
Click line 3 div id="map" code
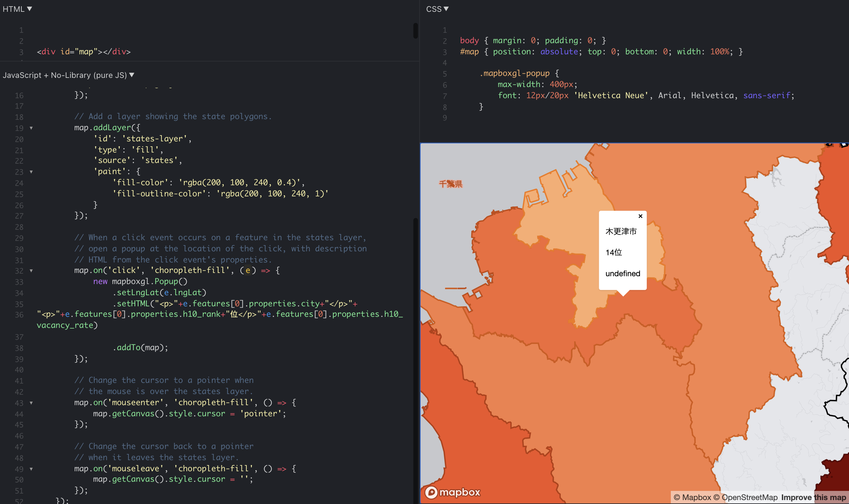(84, 52)
